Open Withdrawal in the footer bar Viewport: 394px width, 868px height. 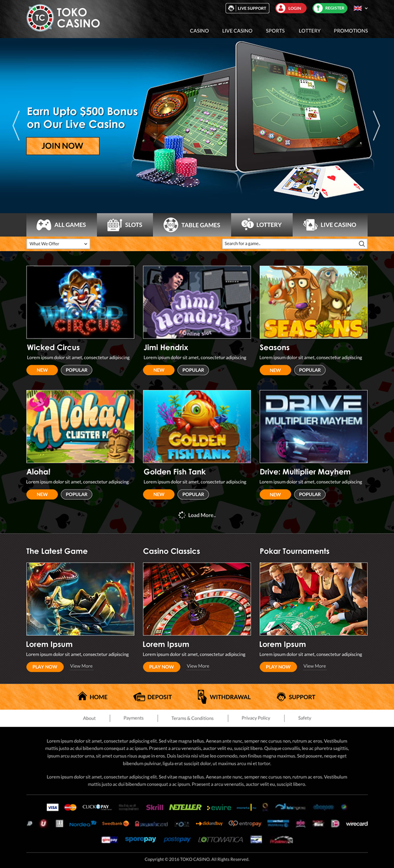point(224,697)
